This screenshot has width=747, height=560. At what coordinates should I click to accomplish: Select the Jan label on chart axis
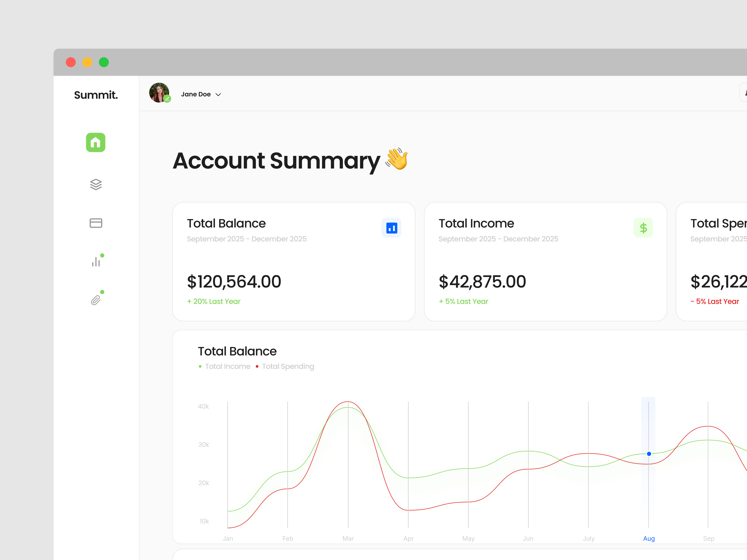click(x=228, y=538)
